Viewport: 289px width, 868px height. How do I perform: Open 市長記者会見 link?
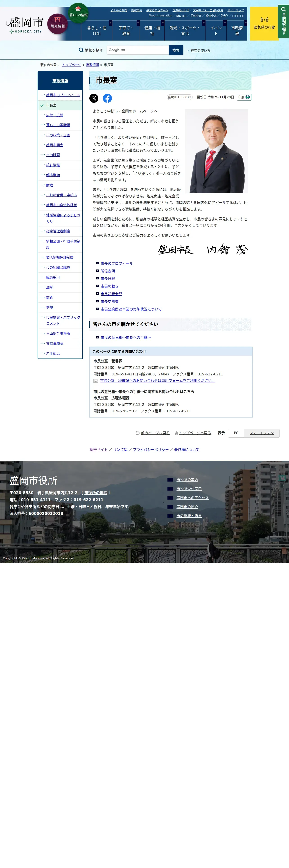click(111, 294)
